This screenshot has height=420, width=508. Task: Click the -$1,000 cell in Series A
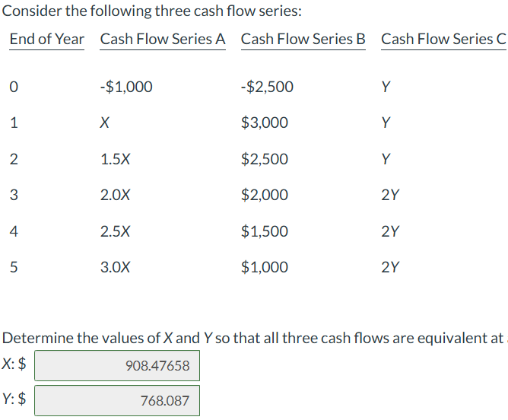click(x=126, y=87)
